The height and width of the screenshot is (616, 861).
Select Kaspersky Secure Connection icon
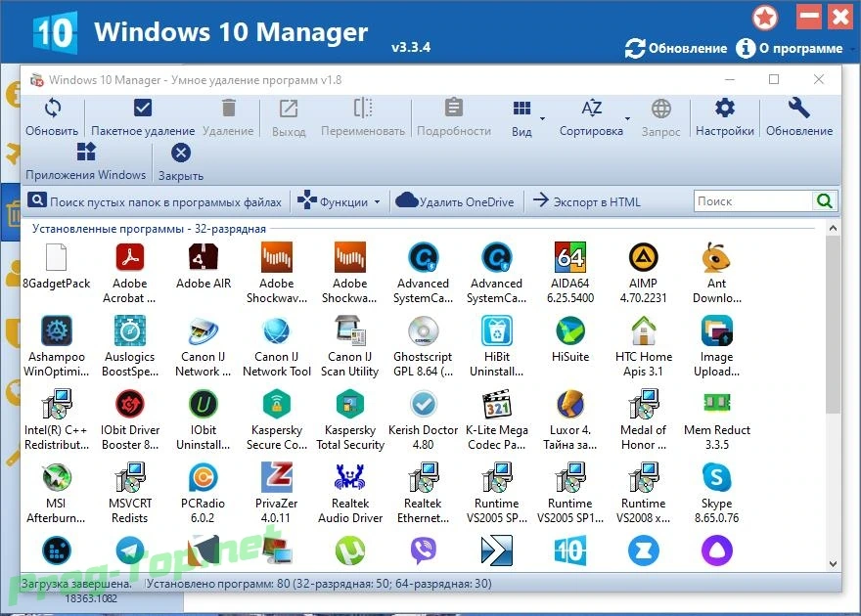[277, 404]
